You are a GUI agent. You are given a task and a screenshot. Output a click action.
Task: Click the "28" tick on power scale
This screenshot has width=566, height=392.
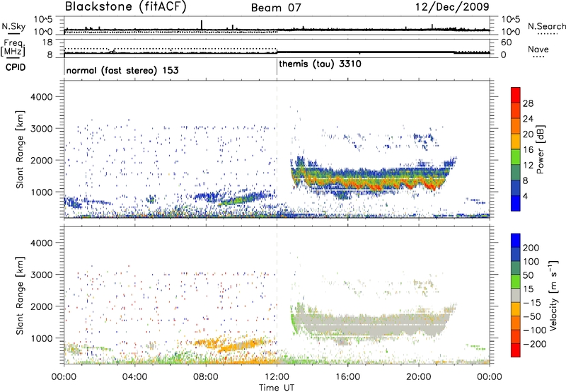point(528,103)
